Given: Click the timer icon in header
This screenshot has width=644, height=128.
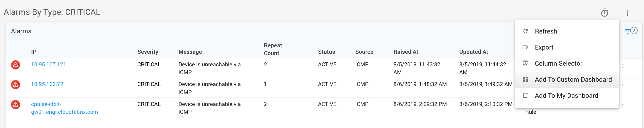Looking at the screenshot, I should coord(604,13).
